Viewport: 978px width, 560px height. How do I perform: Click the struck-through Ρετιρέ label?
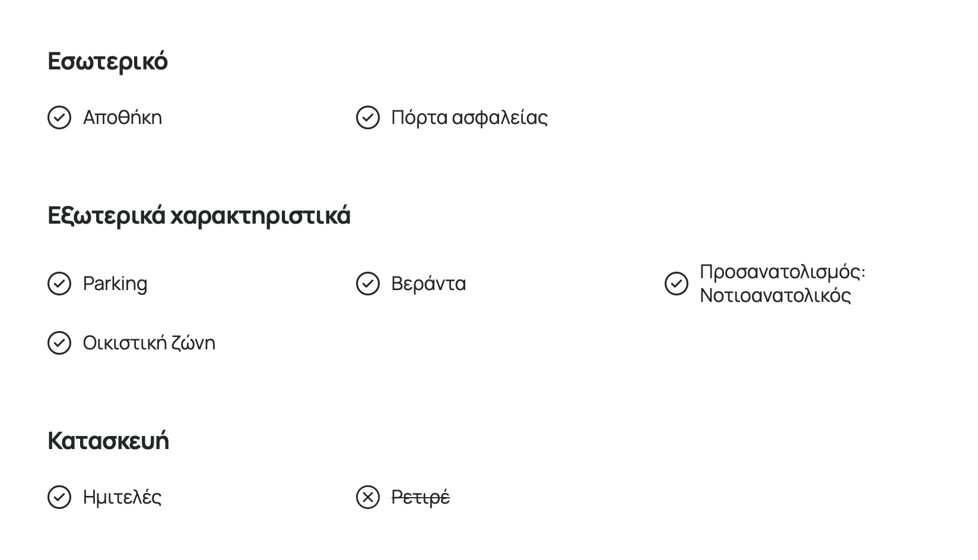click(x=421, y=497)
